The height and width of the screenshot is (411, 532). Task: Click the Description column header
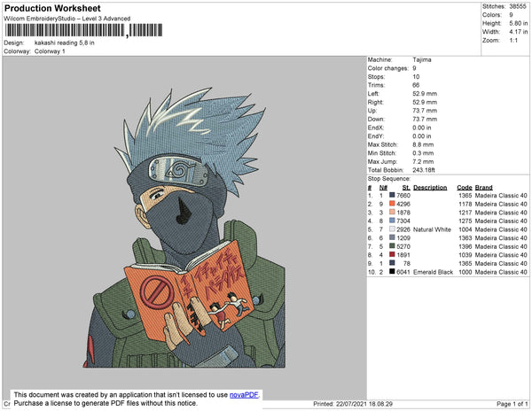click(x=430, y=188)
